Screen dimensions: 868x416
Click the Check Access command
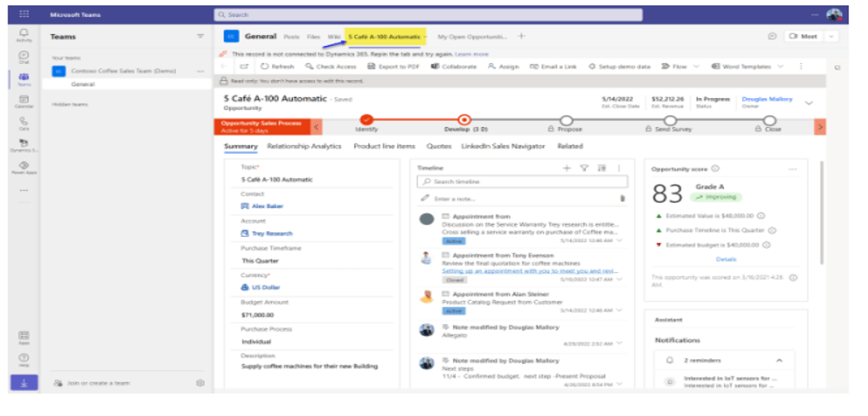click(x=332, y=67)
